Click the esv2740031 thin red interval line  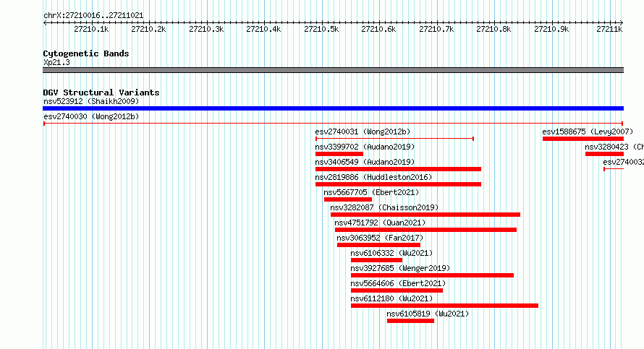[x=394, y=139]
